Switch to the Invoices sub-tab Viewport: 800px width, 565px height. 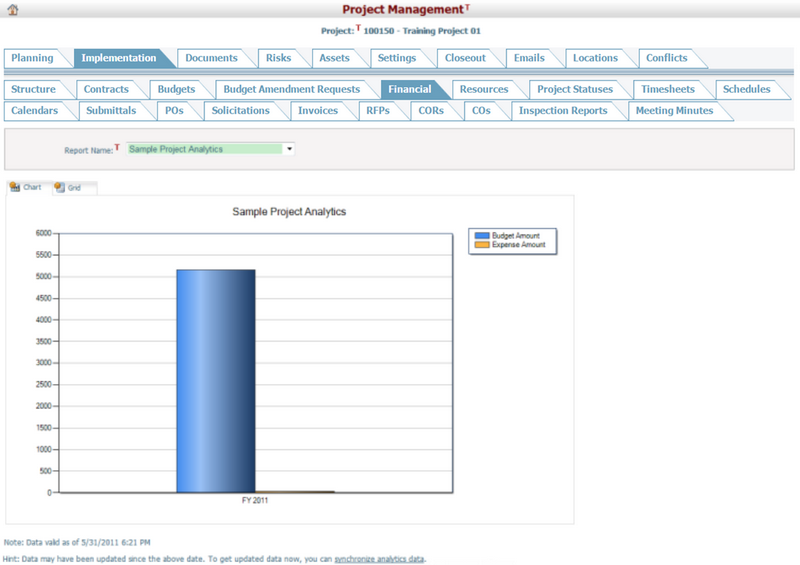(x=318, y=110)
